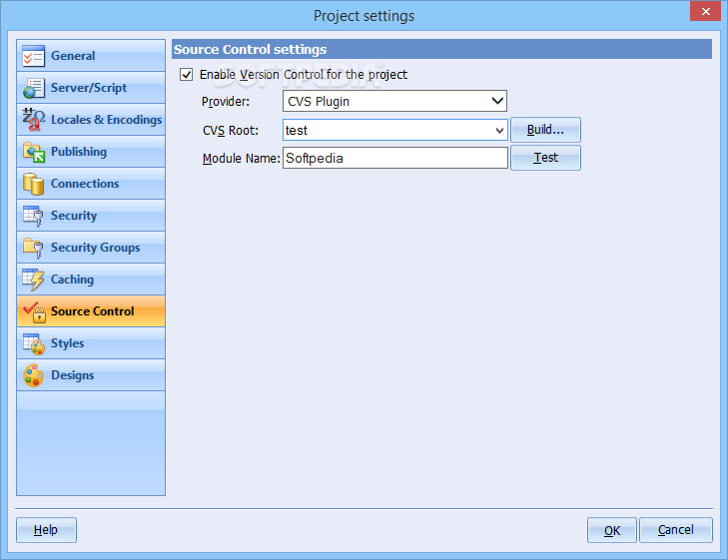Click the Help button
Viewport: 728px width, 560px height.
46,530
